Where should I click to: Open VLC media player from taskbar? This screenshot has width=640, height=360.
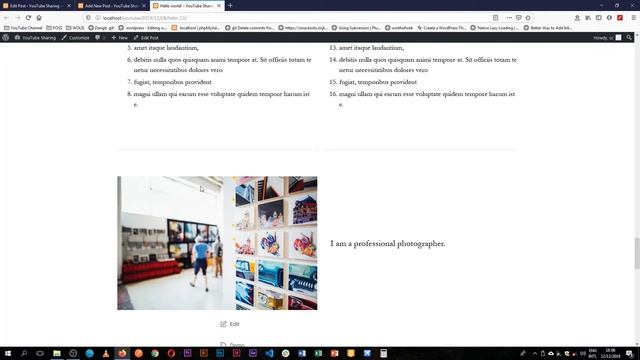[106, 353]
